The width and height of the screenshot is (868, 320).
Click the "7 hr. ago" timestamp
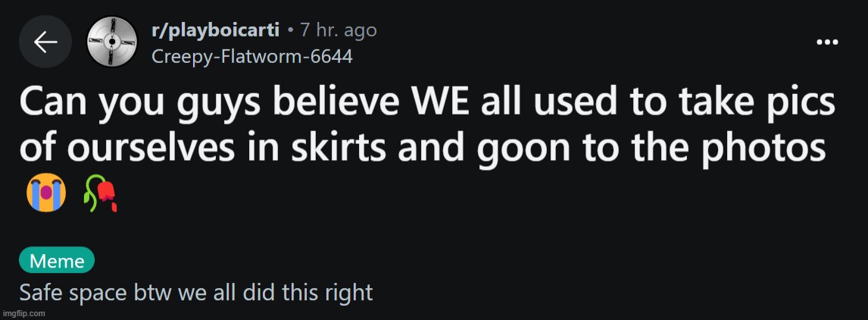[x=338, y=30]
